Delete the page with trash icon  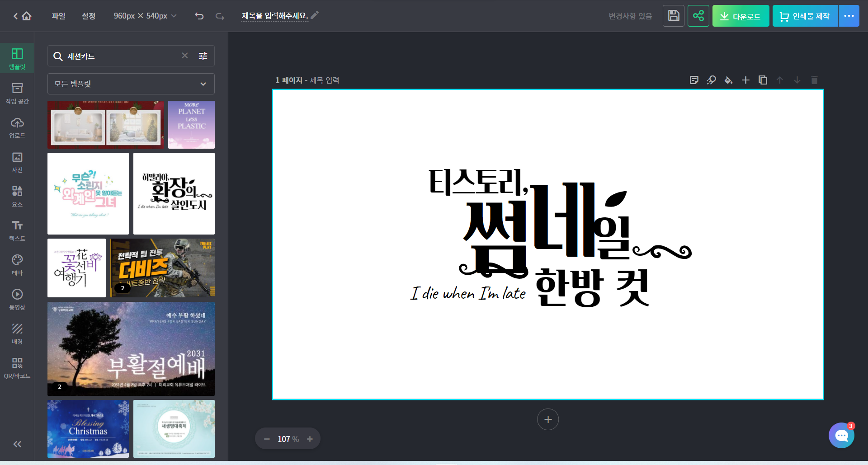coord(814,80)
